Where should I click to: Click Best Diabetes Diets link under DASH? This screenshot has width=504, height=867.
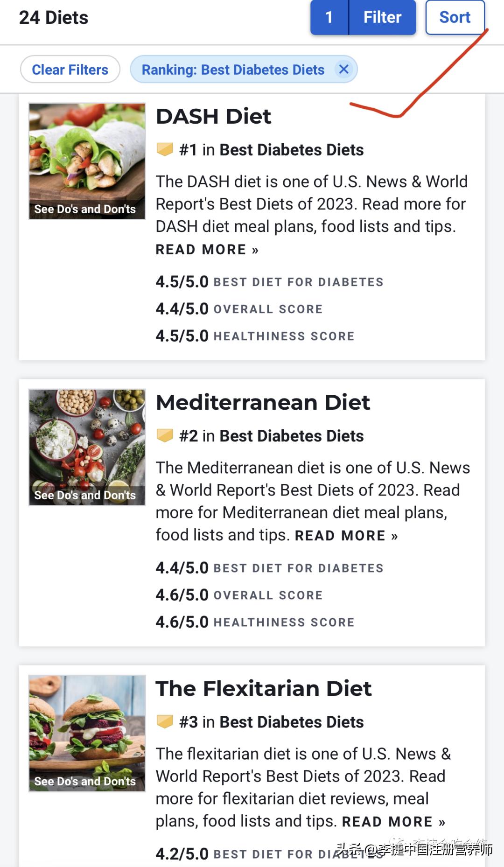pos(291,150)
